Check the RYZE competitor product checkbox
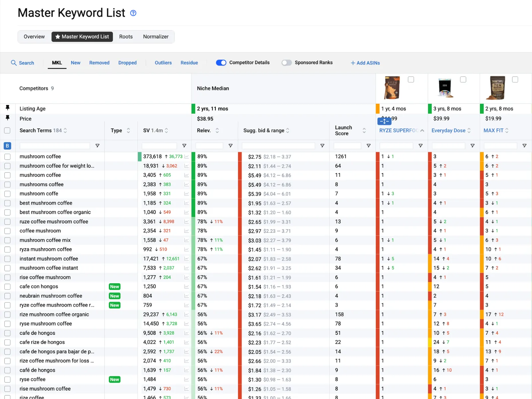532x399 pixels. point(411,79)
